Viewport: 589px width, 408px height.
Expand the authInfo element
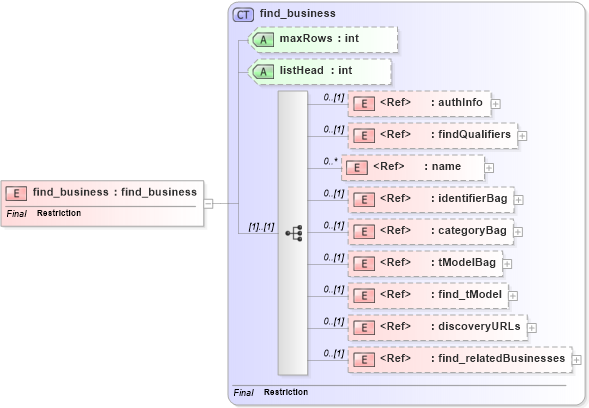point(495,104)
